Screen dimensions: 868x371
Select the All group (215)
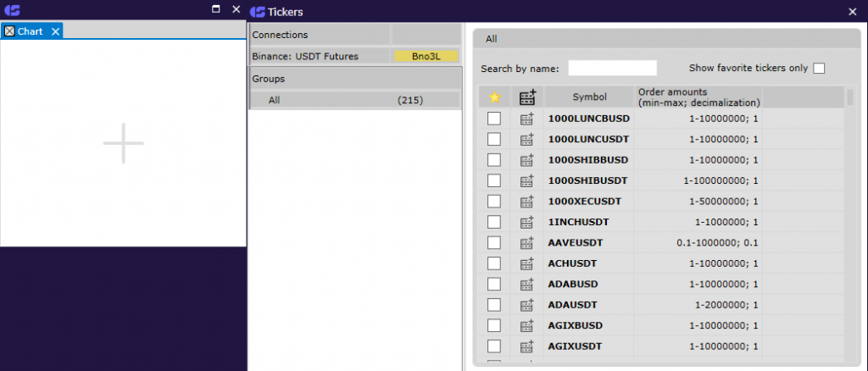tap(355, 100)
